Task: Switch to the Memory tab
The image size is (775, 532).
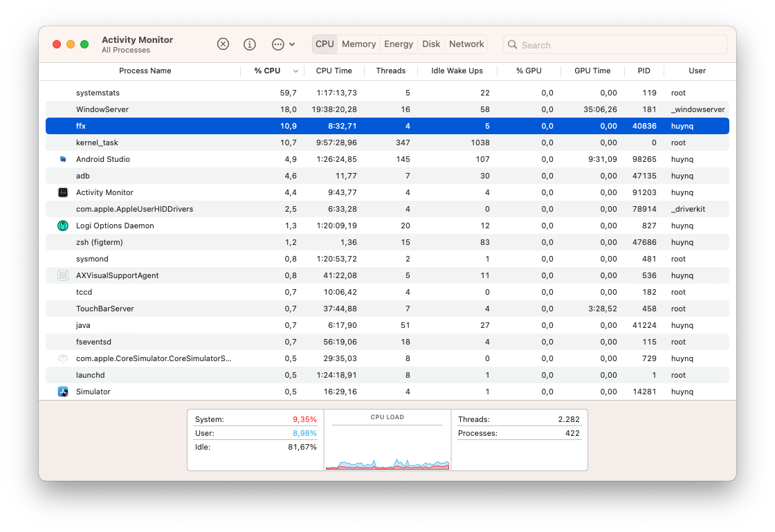Action: (x=358, y=44)
